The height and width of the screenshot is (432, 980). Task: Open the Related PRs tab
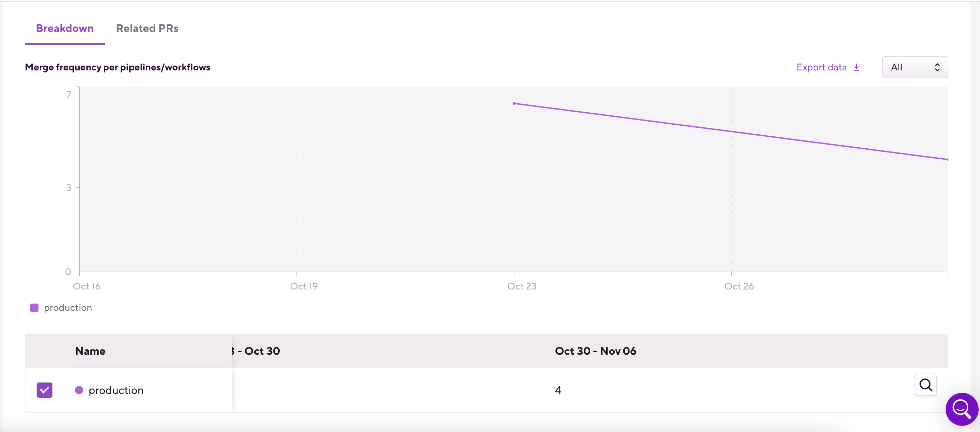[x=147, y=29]
